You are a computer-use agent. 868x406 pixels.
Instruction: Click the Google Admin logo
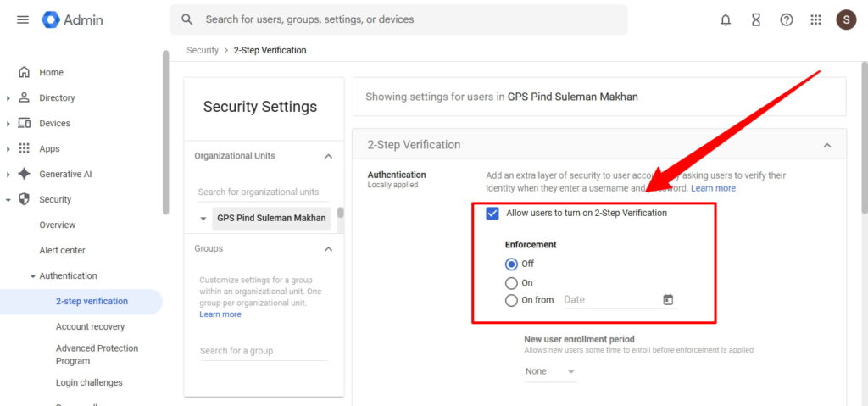(73, 19)
